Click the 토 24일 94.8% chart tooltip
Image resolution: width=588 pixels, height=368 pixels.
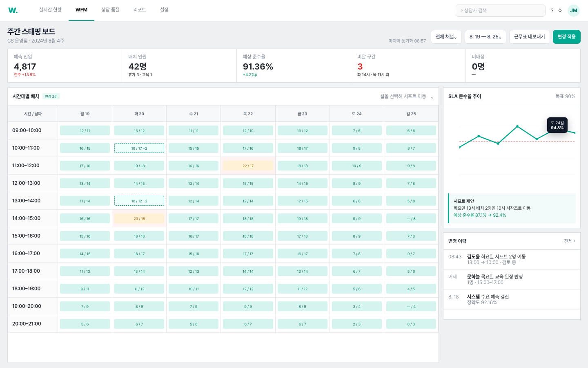(557, 125)
